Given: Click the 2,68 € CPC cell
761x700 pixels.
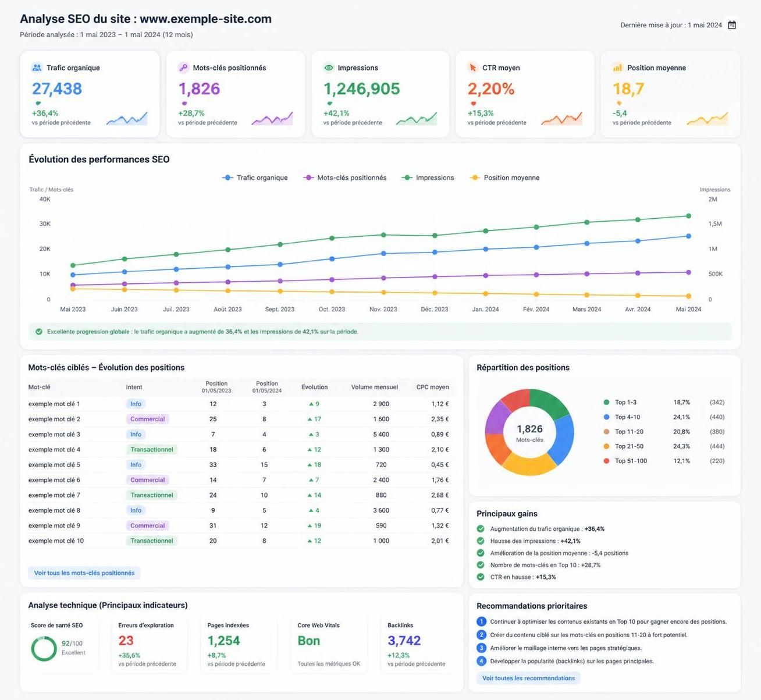Looking at the screenshot, I should [440, 495].
